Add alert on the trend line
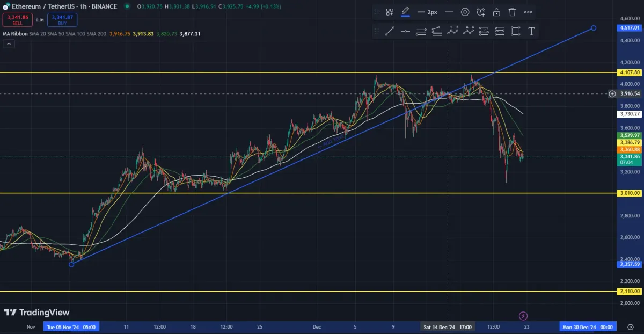This screenshot has height=334, width=644. click(481, 12)
